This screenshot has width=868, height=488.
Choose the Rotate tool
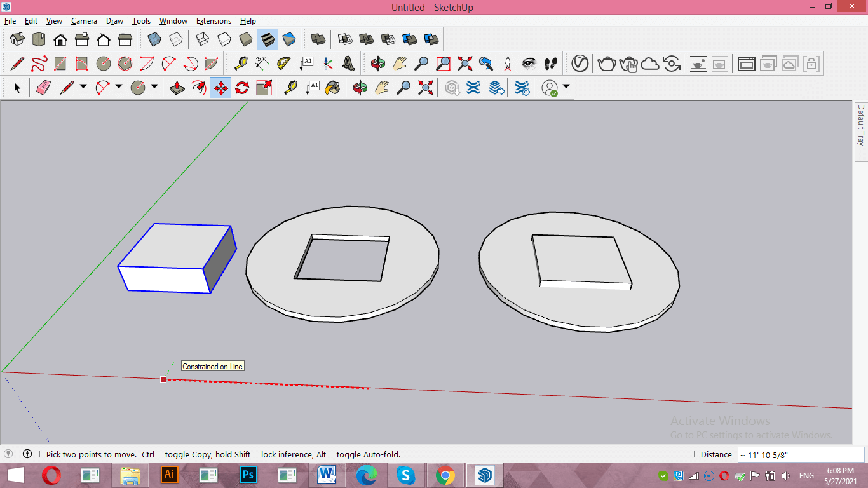[x=242, y=88]
